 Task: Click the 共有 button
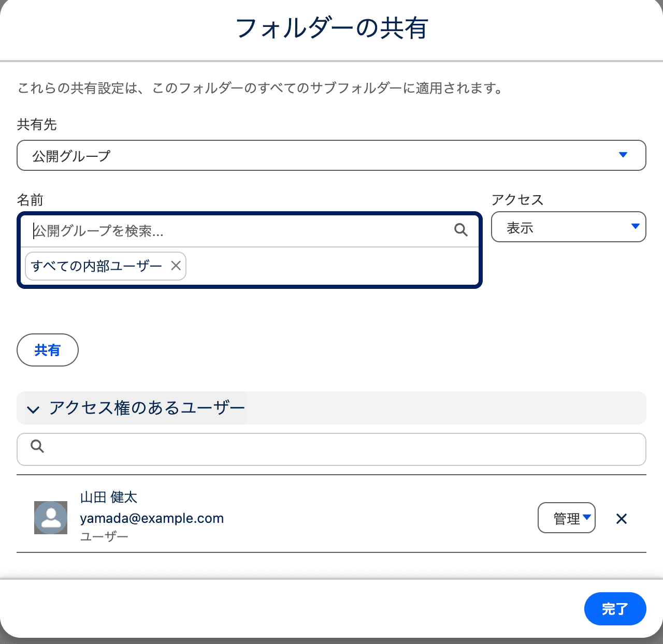click(x=48, y=350)
